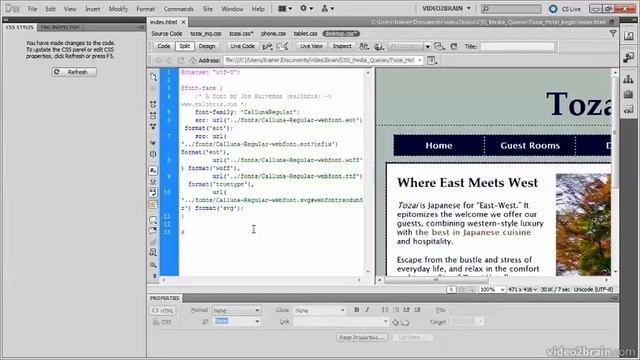Close the index.html document tab
This screenshot has width=640, height=360.
click(183, 22)
